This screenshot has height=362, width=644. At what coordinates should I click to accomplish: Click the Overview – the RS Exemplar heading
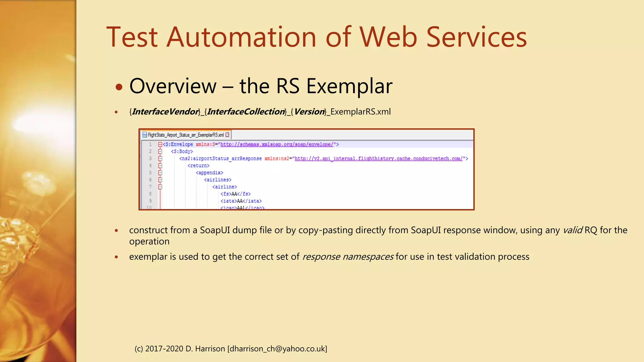tap(261, 86)
